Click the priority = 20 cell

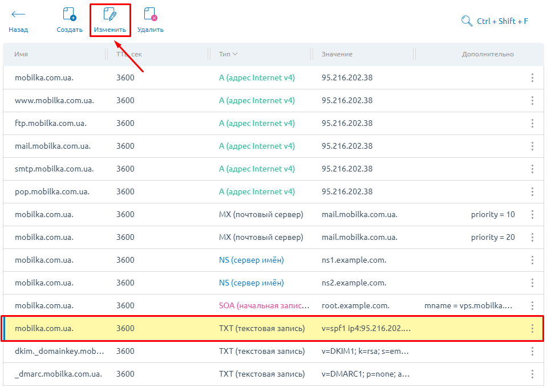[x=493, y=237]
